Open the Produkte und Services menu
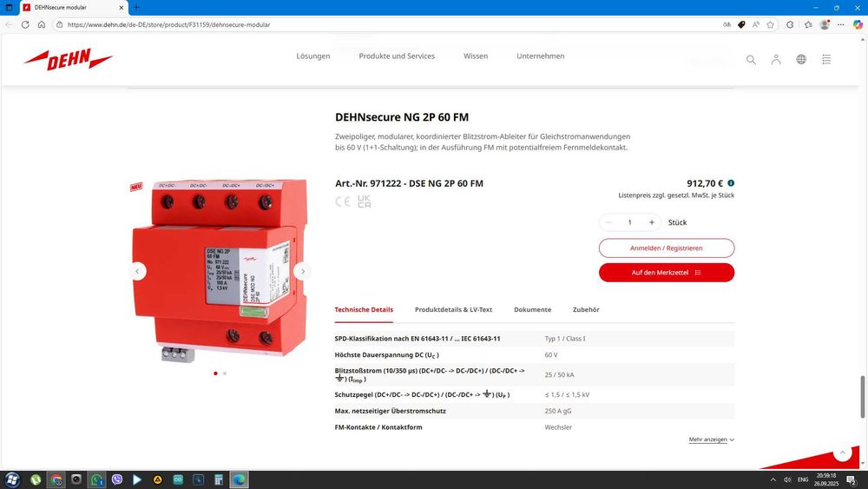This screenshot has width=868, height=489. point(397,56)
